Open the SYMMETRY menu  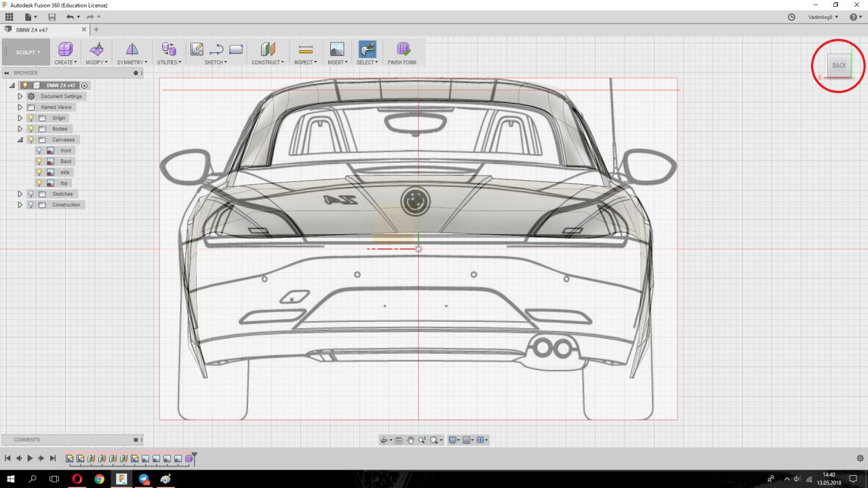pos(132,62)
